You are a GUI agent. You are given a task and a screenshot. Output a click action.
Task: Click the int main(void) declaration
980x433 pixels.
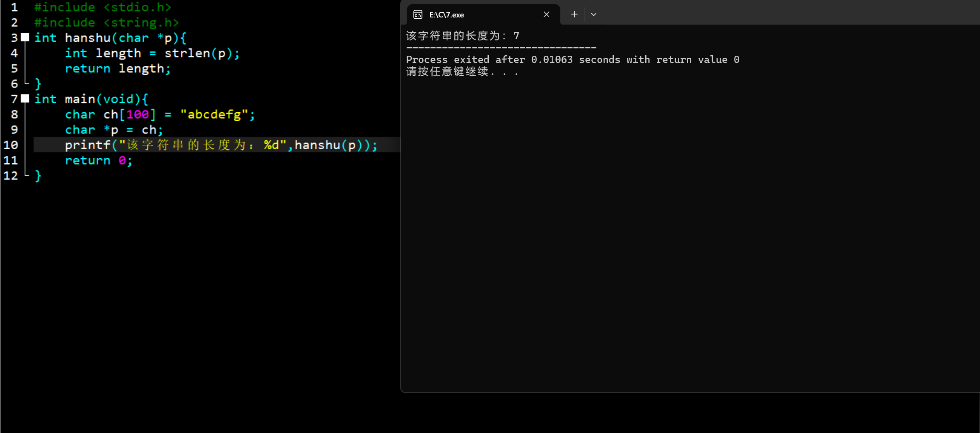tap(91, 99)
